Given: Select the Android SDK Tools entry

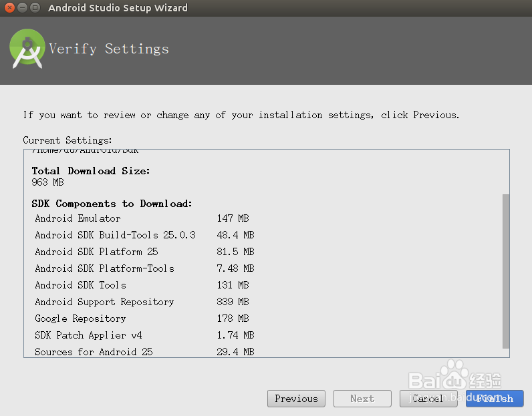Looking at the screenshot, I should 80,285.
